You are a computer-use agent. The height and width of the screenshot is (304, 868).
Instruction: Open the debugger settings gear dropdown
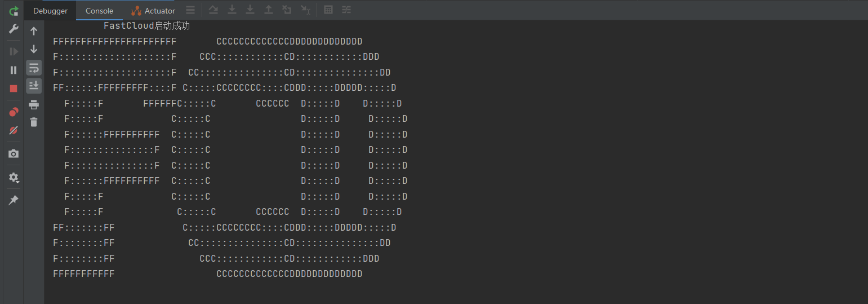click(x=14, y=178)
